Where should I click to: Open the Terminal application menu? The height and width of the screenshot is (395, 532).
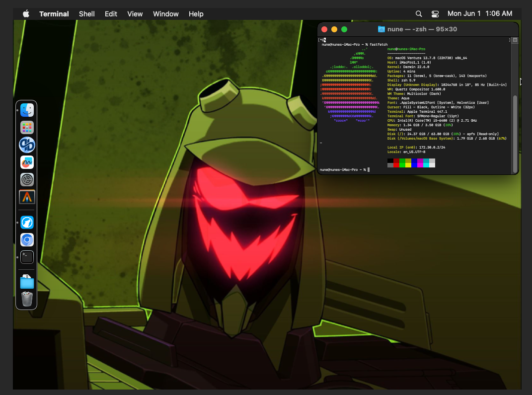[54, 14]
